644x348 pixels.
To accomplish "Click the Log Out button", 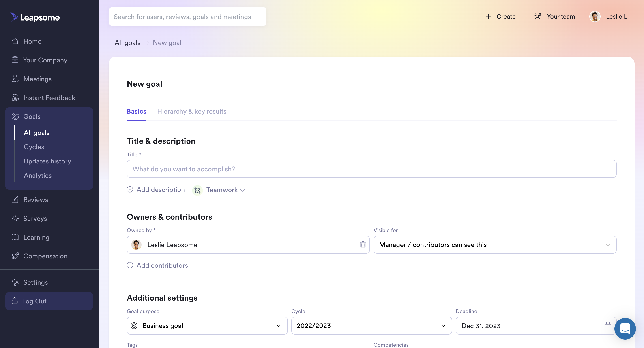I will pyautogui.click(x=49, y=301).
